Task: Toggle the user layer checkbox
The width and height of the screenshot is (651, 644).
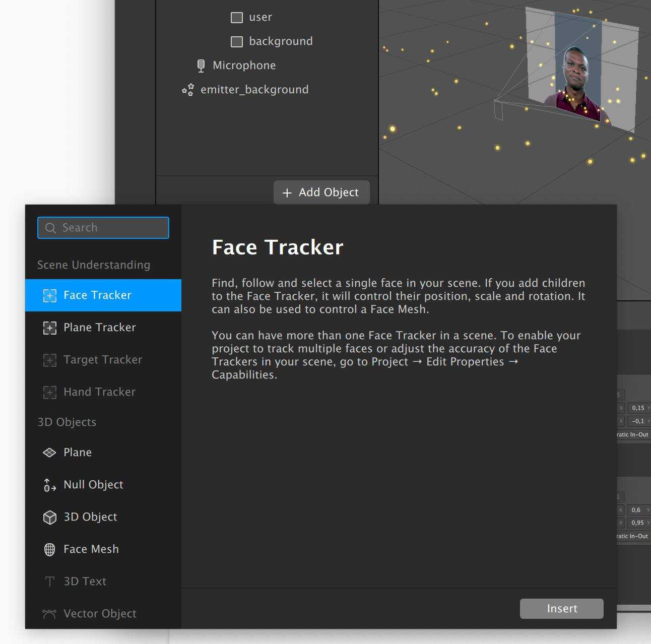Action: pyautogui.click(x=237, y=18)
